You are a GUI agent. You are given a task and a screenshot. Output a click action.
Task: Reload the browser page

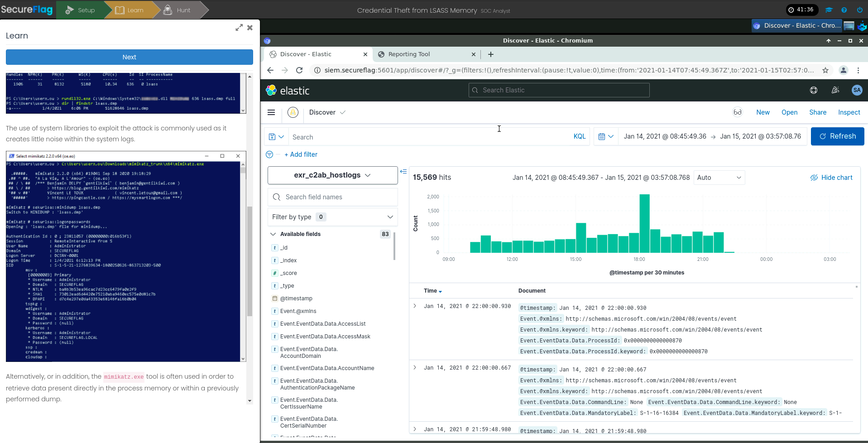pos(299,70)
